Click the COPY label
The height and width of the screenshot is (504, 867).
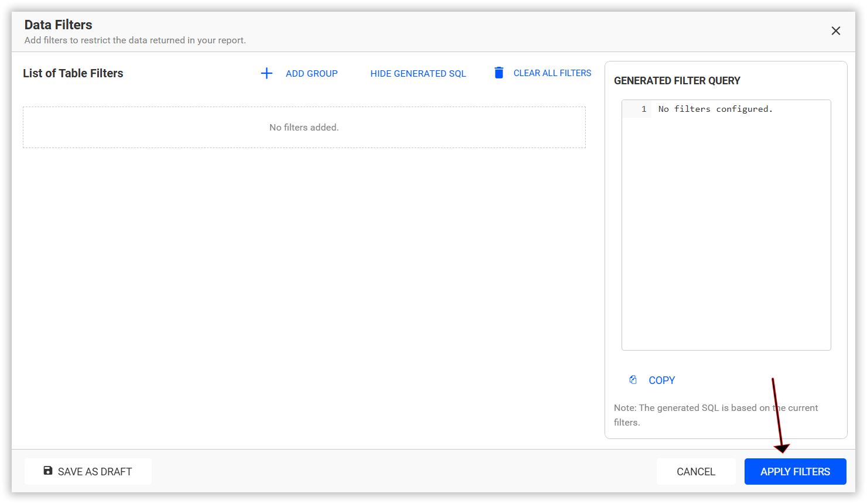click(662, 380)
